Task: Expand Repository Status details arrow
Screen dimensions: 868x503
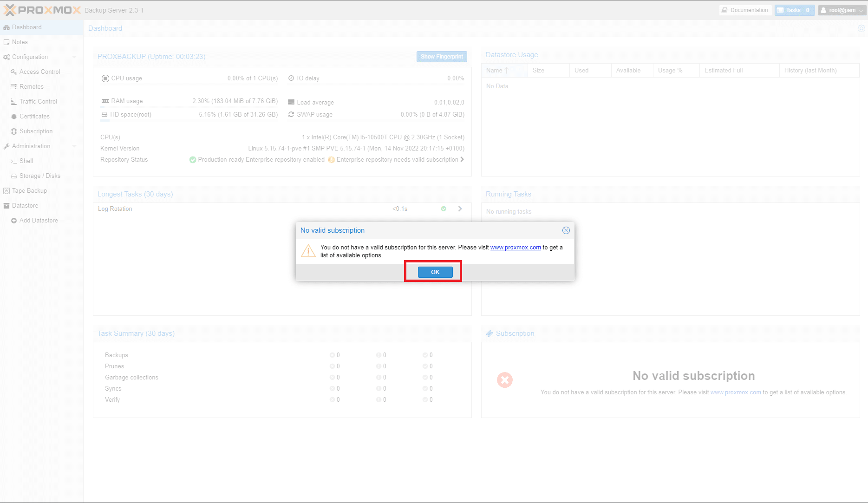Action: point(462,159)
